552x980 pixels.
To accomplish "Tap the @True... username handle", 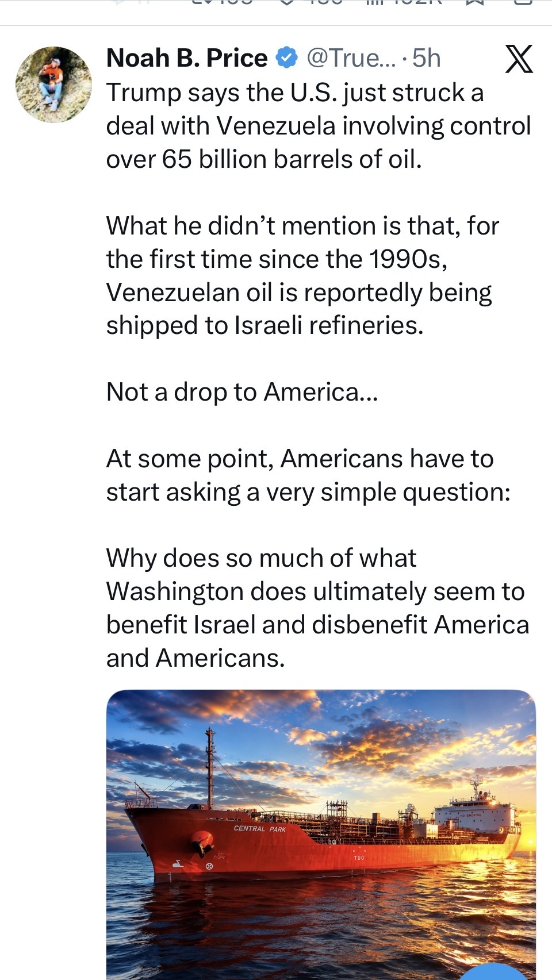I will [351, 58].
